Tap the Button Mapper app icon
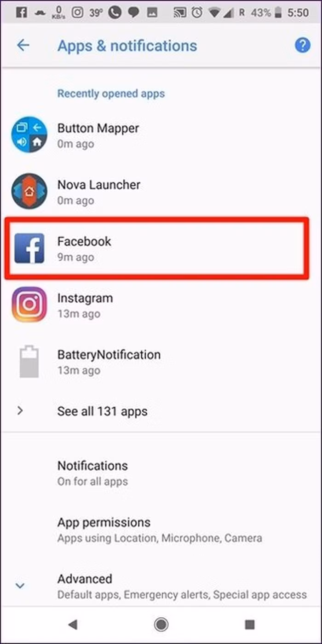Image resolution: width=322 pixels, height=644 pixels. (x=29, y=134)
